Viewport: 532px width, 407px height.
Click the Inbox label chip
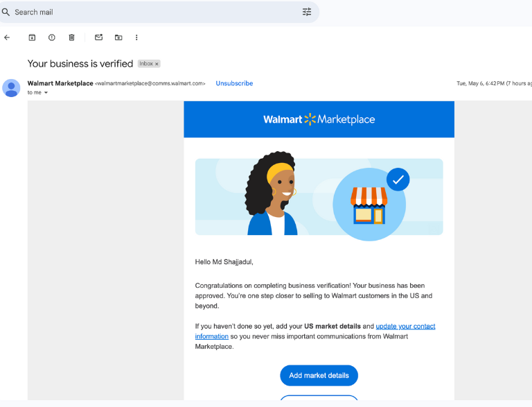[149, 64]
